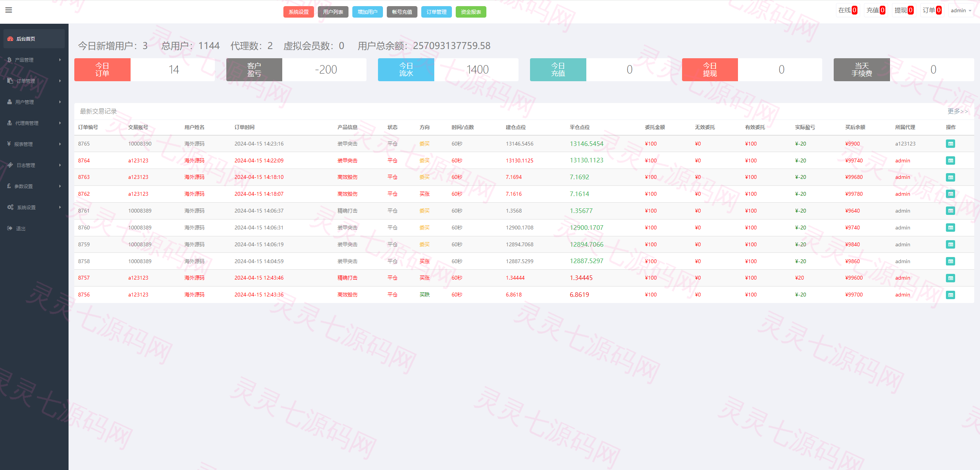This screenshot has width=980, height=470.
Task: Open detail icon for order 8757
Action: click(x=950, y=278)
